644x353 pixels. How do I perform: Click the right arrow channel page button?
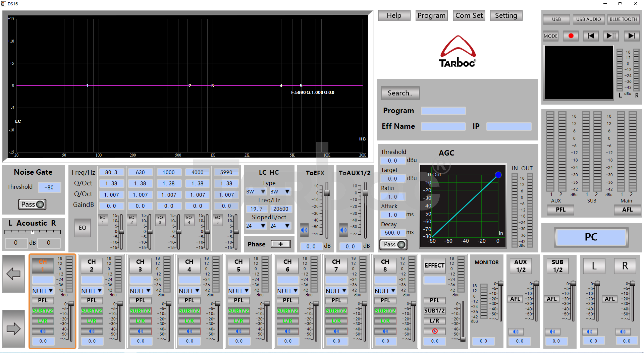[13, 329]
